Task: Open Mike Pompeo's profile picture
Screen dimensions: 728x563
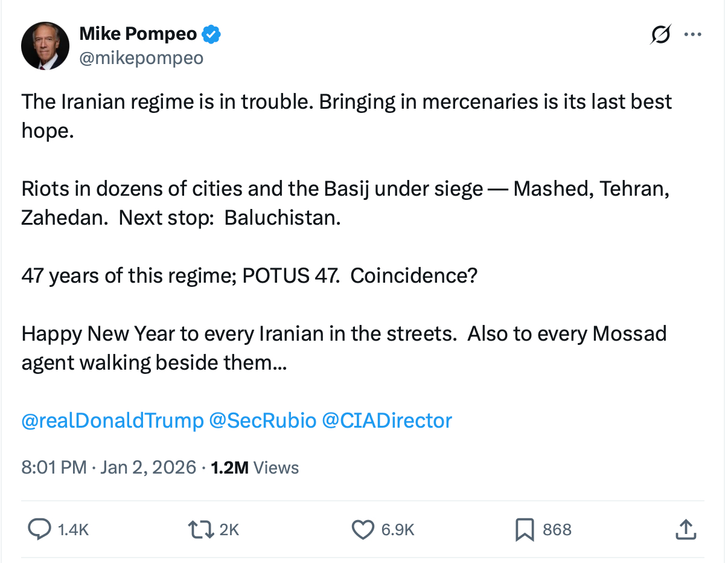Action: point(45,46)
